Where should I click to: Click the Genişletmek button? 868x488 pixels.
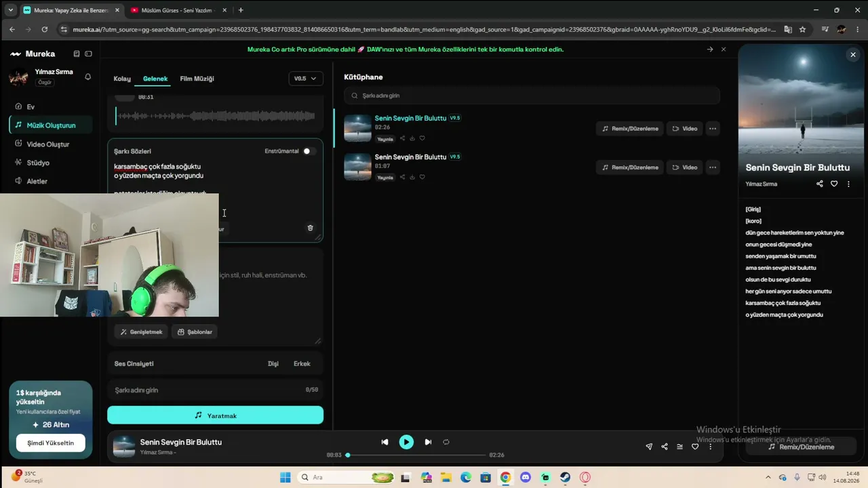point(141,332)
